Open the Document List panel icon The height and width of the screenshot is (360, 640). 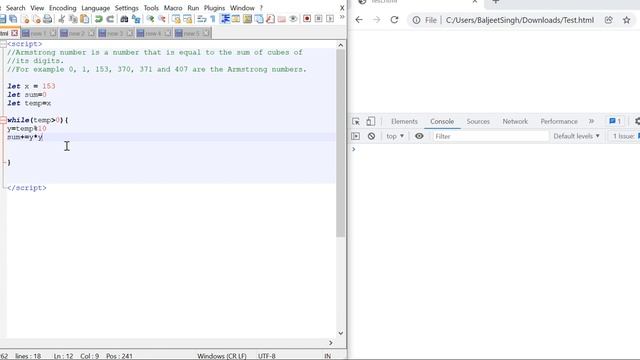point(259,19)
